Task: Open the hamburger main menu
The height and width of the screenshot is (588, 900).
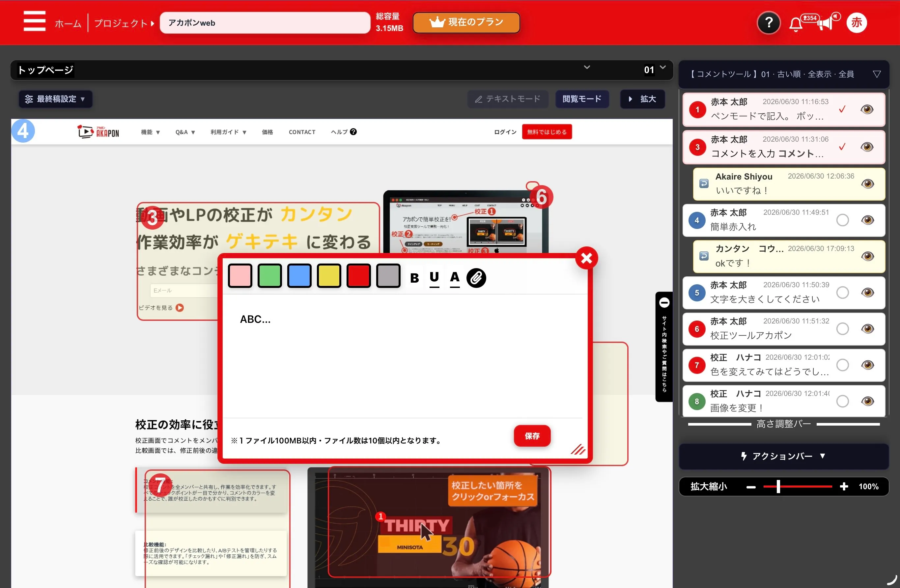Action: coord(34,21)
